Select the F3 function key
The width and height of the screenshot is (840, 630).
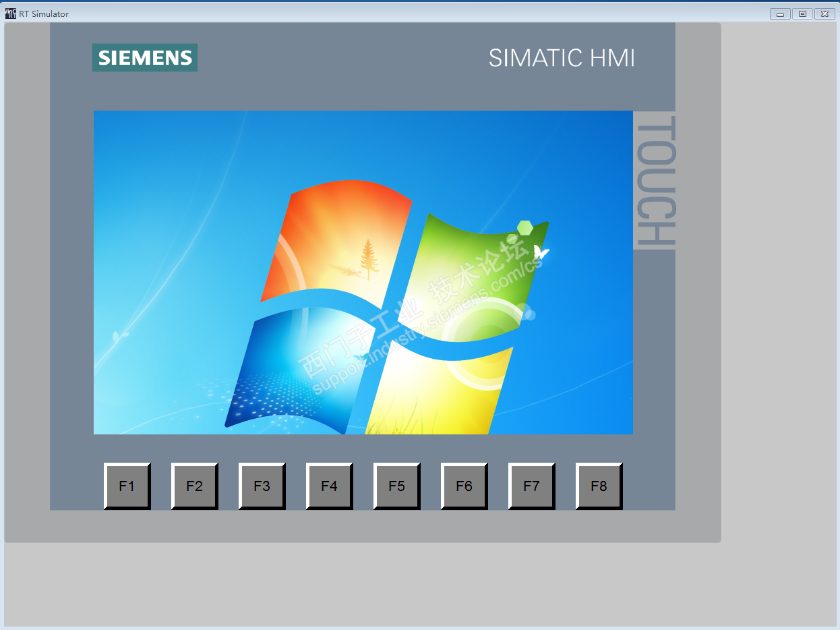coord(262,486)
